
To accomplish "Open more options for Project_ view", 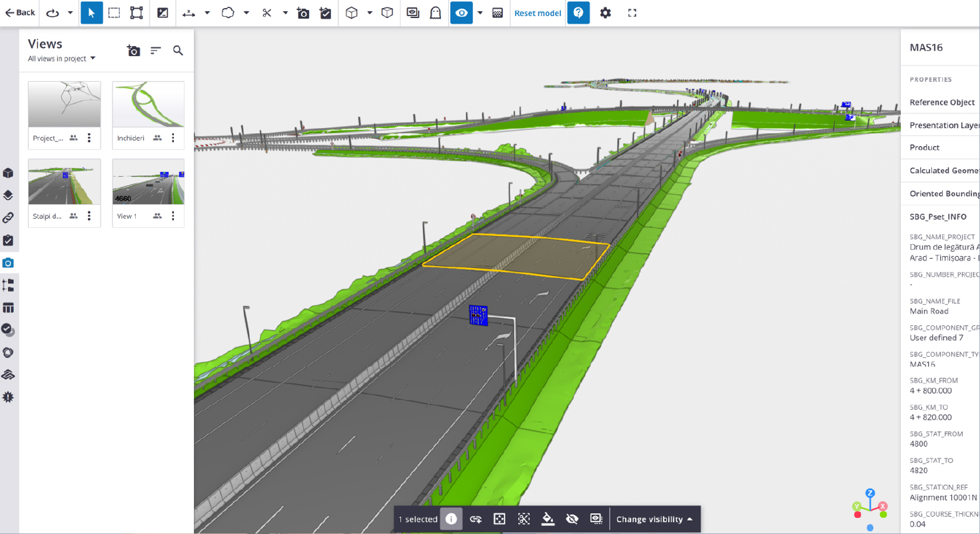I will [x=89, y=138].
